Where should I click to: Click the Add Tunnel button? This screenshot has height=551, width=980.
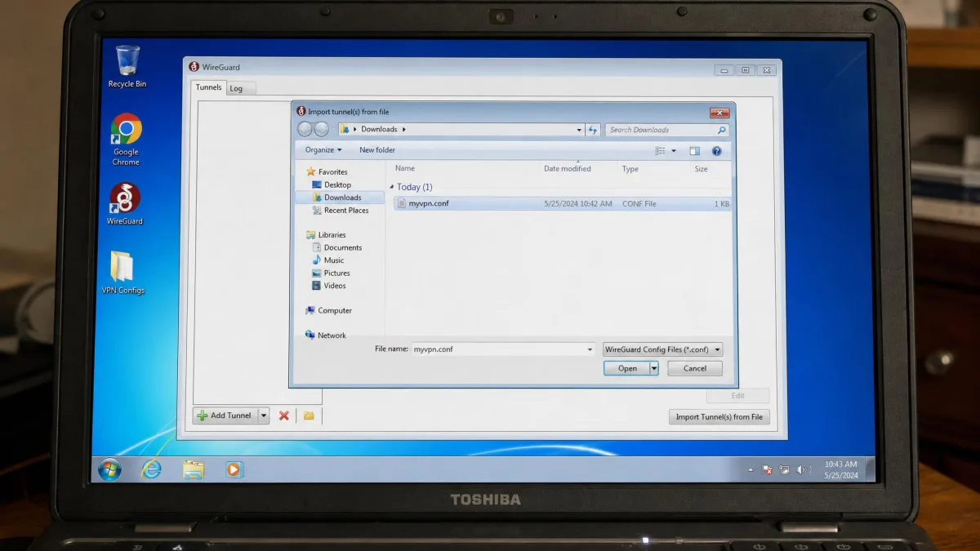tap(225, 415)
